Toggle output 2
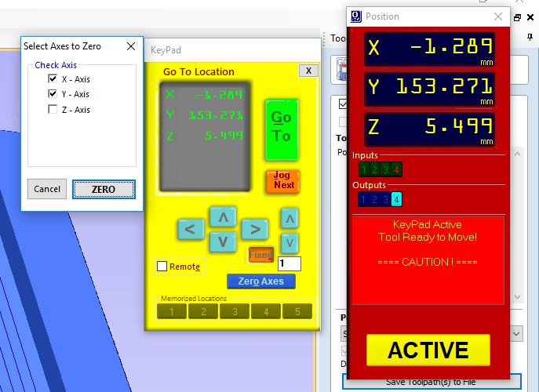The image size is (539, 392). pos(375,200)
